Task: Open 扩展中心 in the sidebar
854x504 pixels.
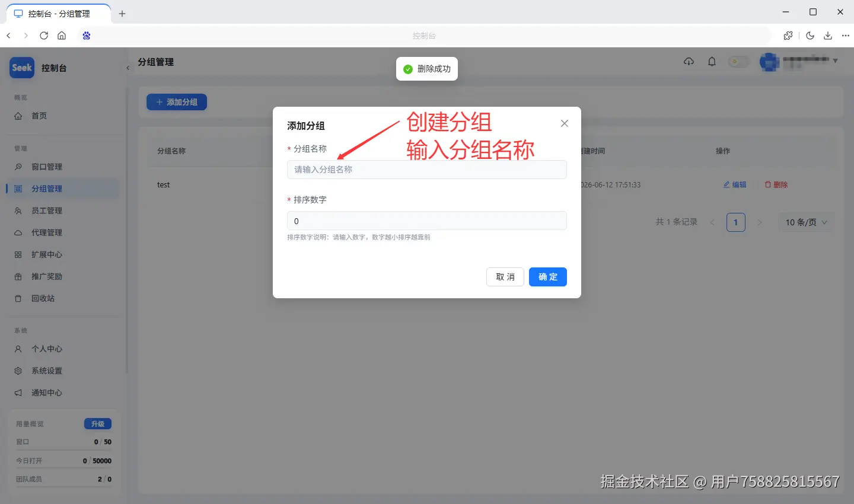Action: pos(63,254)
